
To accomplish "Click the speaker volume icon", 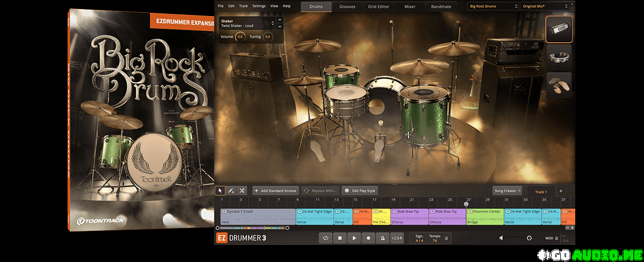I will coord(501,238).
